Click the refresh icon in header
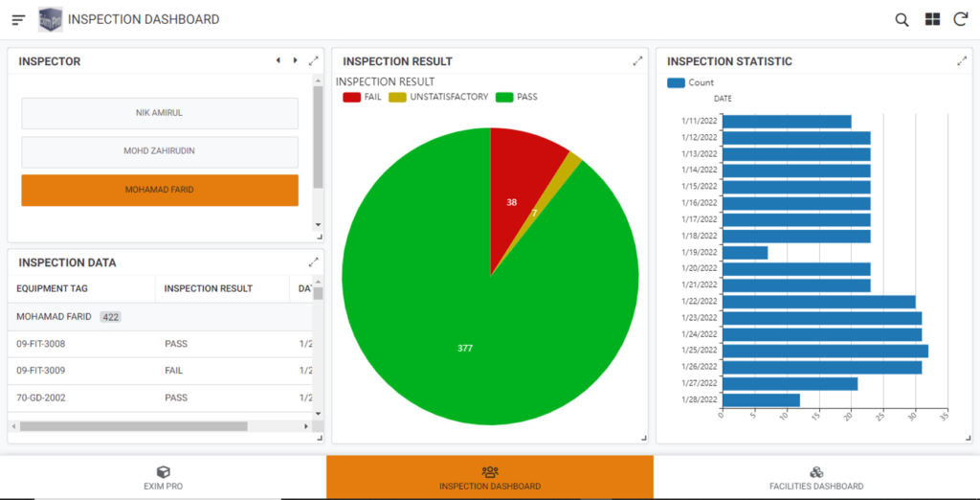The width and height of the screenshot is (980, 500). (961, 19)
